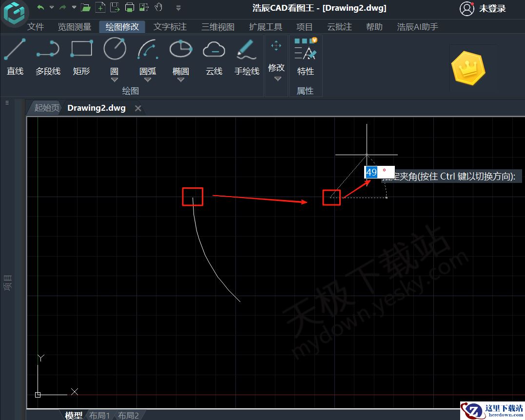Create a new drawing file
The image size is (525, 420).
click(100, 7)
